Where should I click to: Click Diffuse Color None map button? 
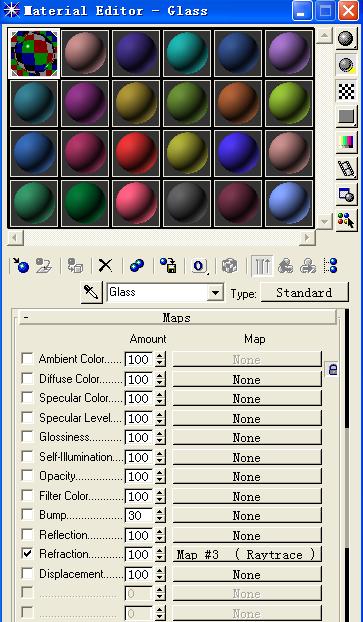click(246, 379)
